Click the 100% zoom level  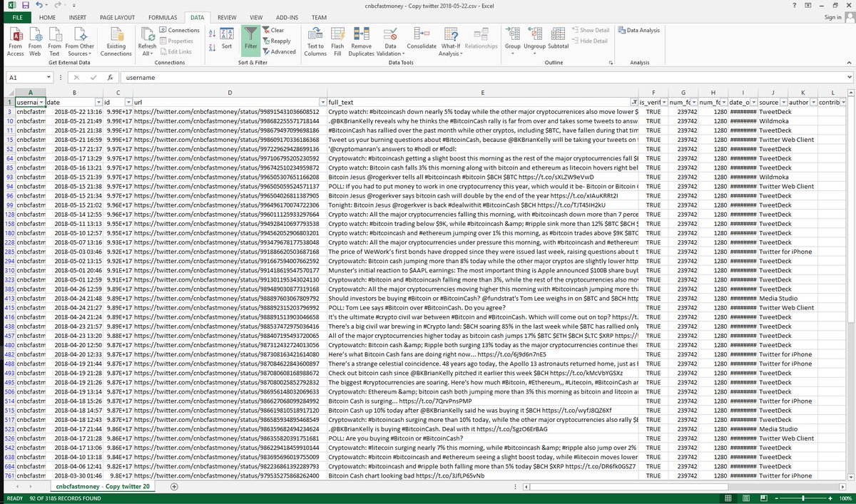pos(846,498)
